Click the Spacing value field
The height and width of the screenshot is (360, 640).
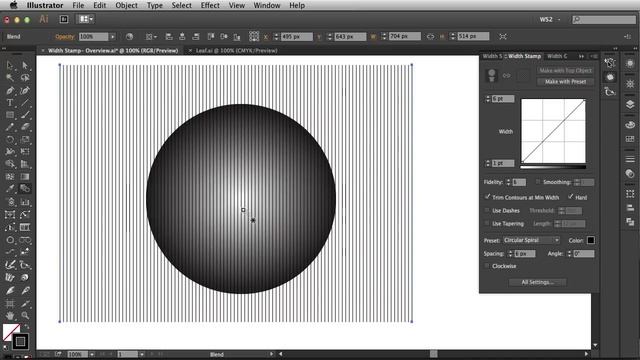[524, 253]
